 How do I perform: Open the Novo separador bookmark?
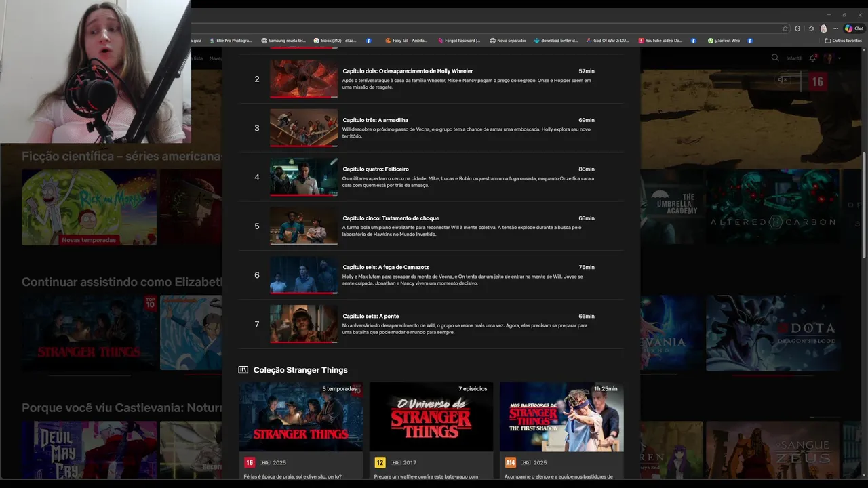508,41
